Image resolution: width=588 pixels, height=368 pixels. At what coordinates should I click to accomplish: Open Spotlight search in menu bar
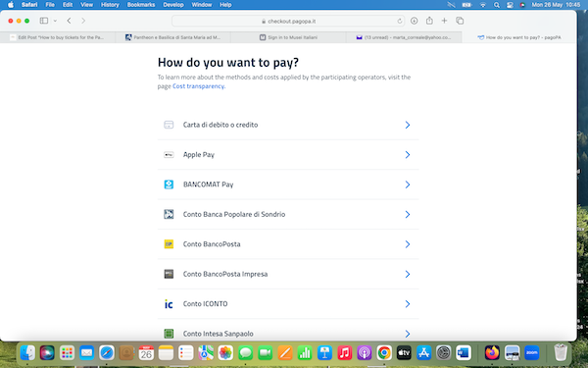click(497, 5)
